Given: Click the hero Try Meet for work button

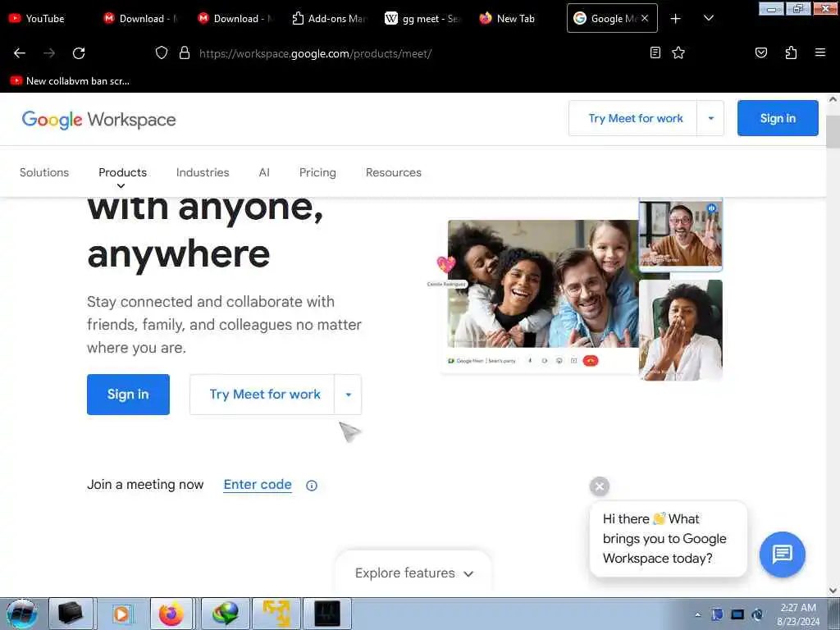Looking at the screenshot, I should click(x=262, y=395).
